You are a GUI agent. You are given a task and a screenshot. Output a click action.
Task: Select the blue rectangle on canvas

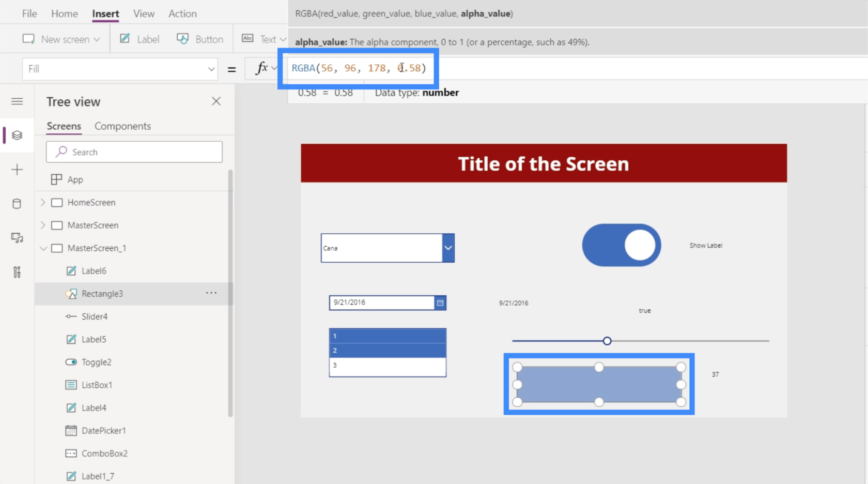(x=599, y=384)
